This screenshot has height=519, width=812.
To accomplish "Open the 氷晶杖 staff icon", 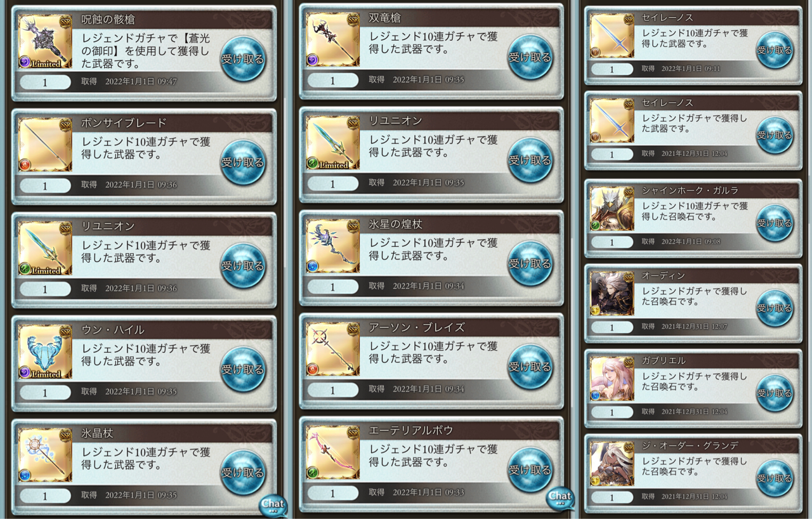I will 45,456.
